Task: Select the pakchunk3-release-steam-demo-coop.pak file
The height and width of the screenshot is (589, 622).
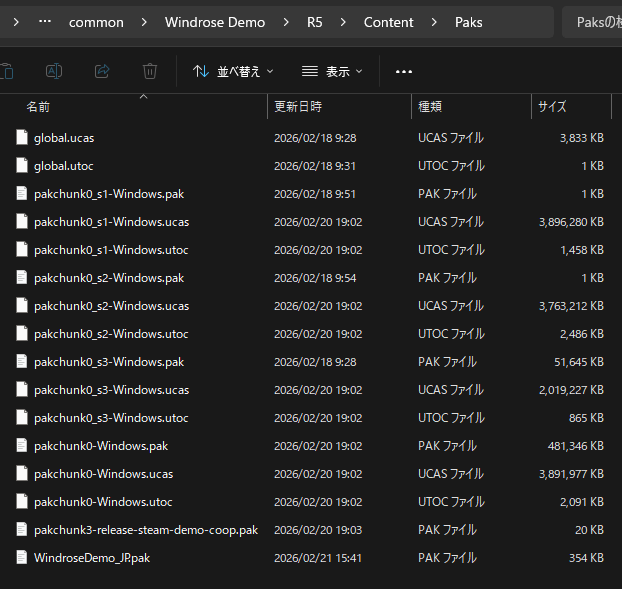Action: coord(145,530)
